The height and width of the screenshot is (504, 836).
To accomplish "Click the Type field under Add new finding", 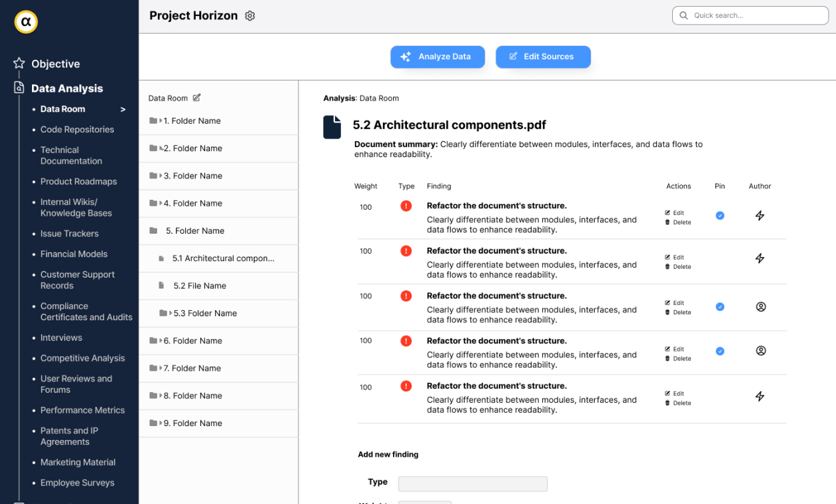I will point(472,483).
